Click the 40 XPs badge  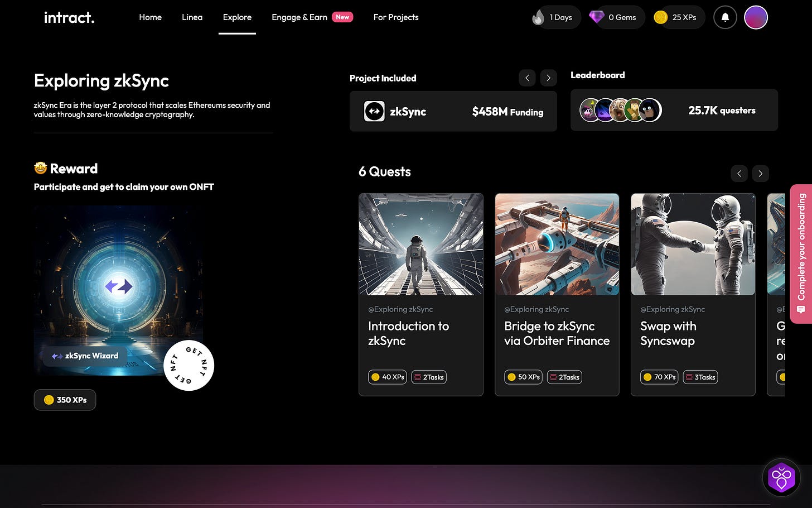tap(388, 377)
